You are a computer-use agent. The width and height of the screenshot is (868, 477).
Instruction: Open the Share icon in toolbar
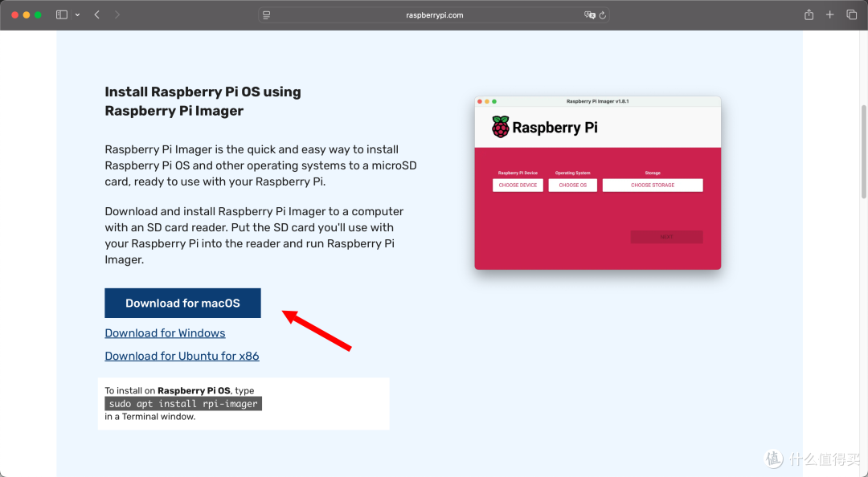coord(809,15)
